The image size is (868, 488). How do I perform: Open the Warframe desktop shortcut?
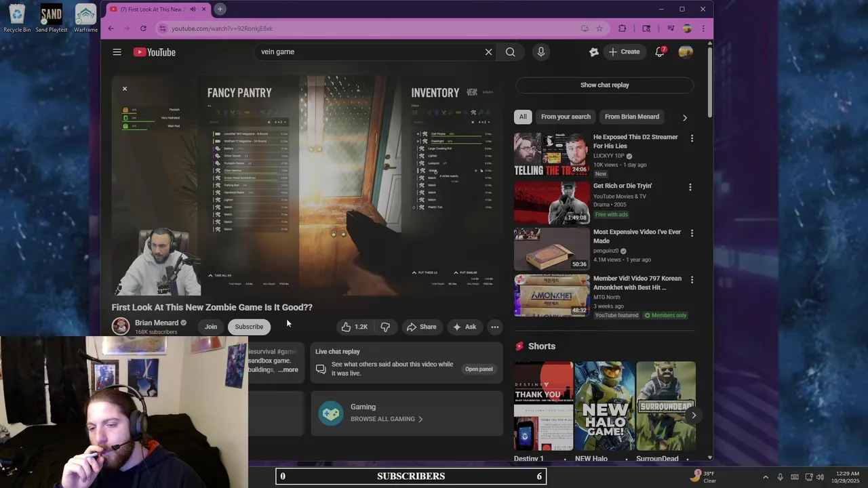click(85, 18)
